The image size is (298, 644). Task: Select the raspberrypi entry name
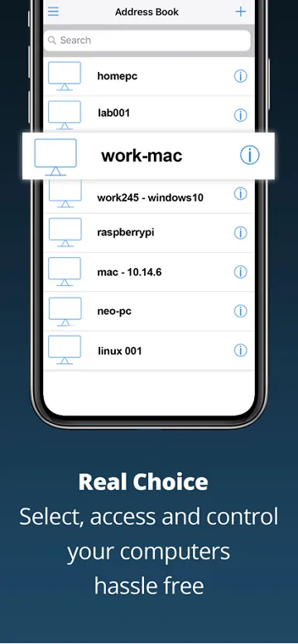click(126, 233)
